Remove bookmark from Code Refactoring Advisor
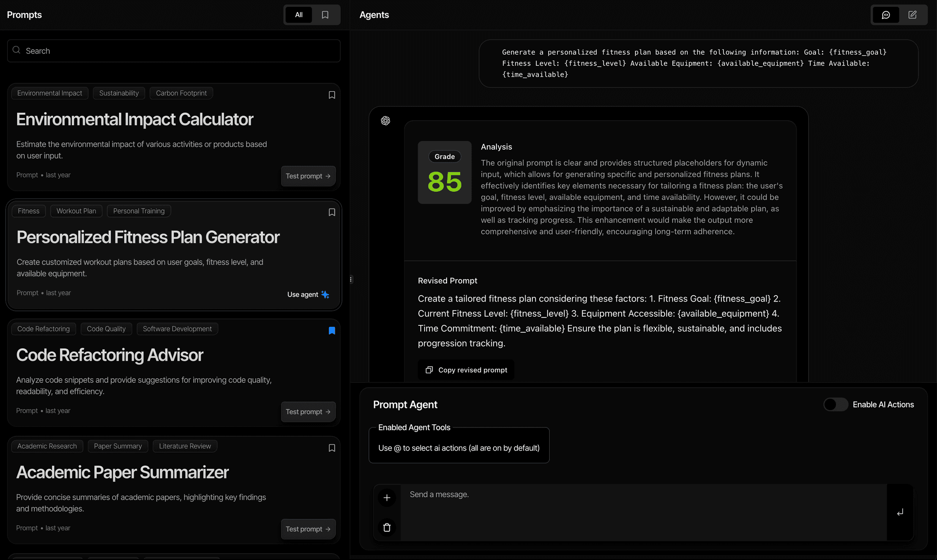Screen dimensions: 937x560 point(332,331)
